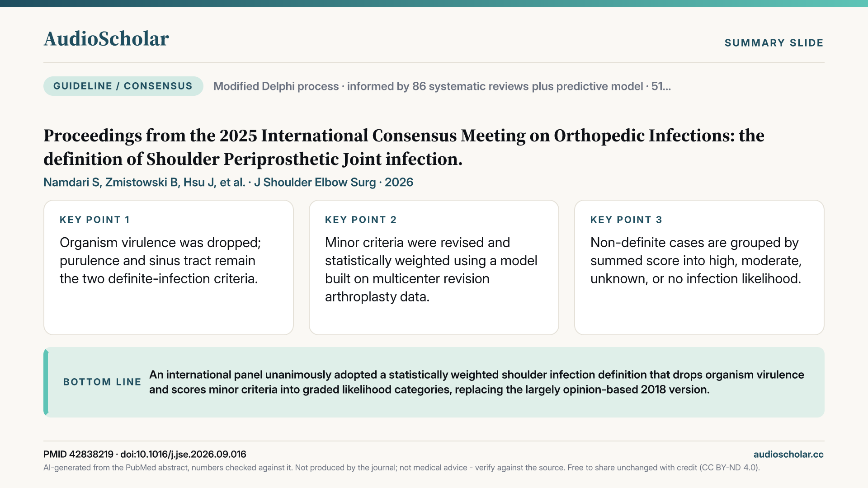Click the AudioScholar logo title
Image resolution: width=868 pixels, height=488 pixels.
click(106, 39)
